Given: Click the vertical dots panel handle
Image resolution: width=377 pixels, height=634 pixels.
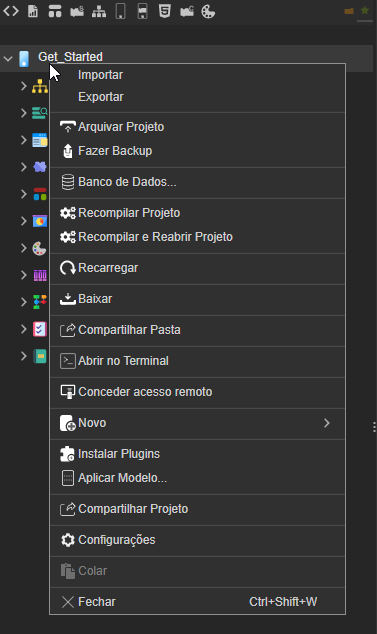Looking at the screenshot, I should tap(374, 427).
